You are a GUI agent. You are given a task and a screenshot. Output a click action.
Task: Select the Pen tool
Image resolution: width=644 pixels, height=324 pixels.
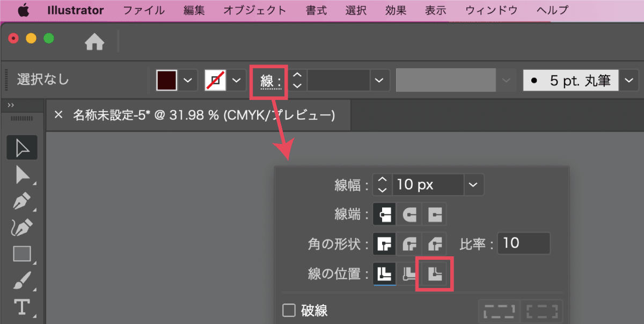tap(21, 201)
